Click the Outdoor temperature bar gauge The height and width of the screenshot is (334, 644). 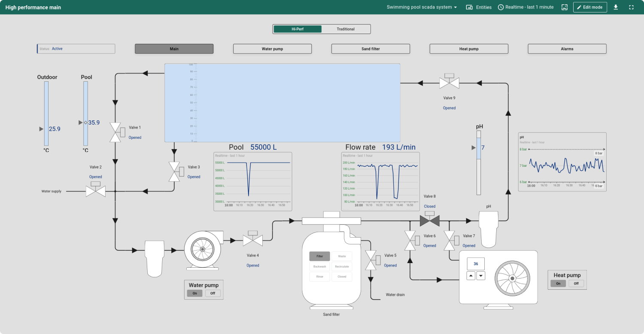tap(46, 113)
